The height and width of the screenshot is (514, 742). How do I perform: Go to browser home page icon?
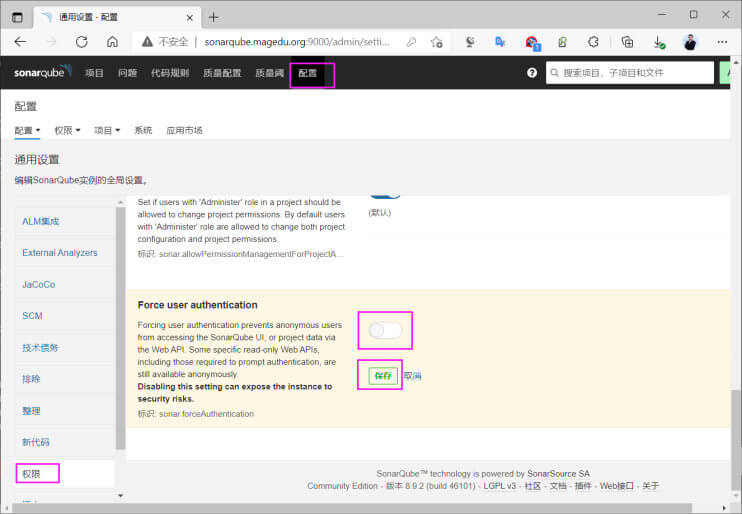tap(112, 42)
